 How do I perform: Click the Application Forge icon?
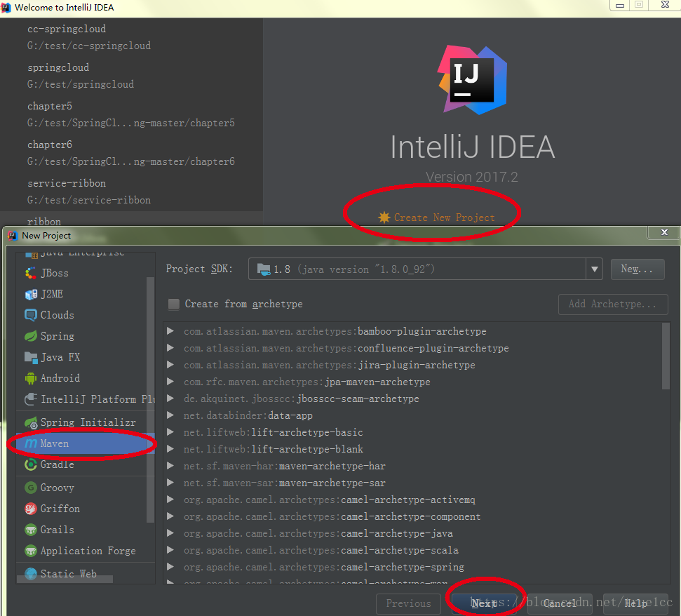(31, 551)
